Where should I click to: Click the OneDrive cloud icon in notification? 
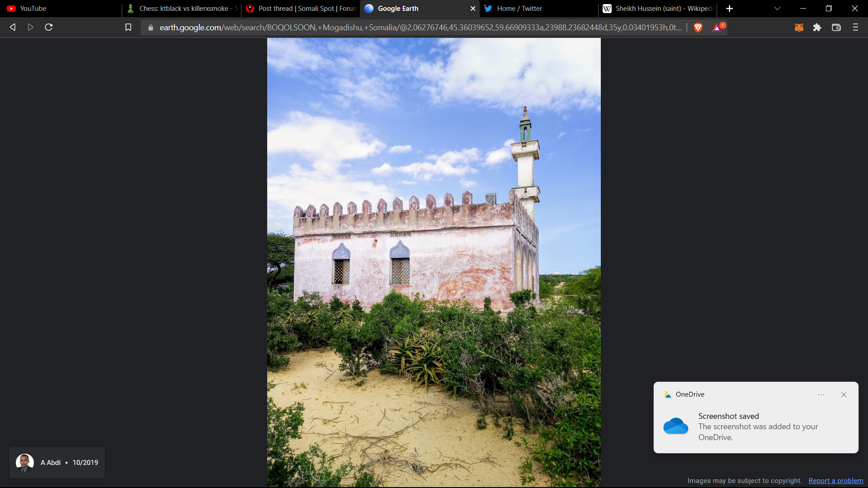point(675,426)
